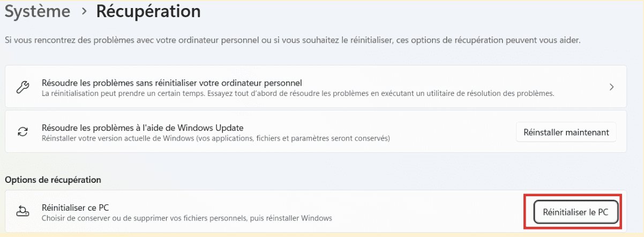
Task: Click the intro paragraph about recovery options
Action: [293, 40]
